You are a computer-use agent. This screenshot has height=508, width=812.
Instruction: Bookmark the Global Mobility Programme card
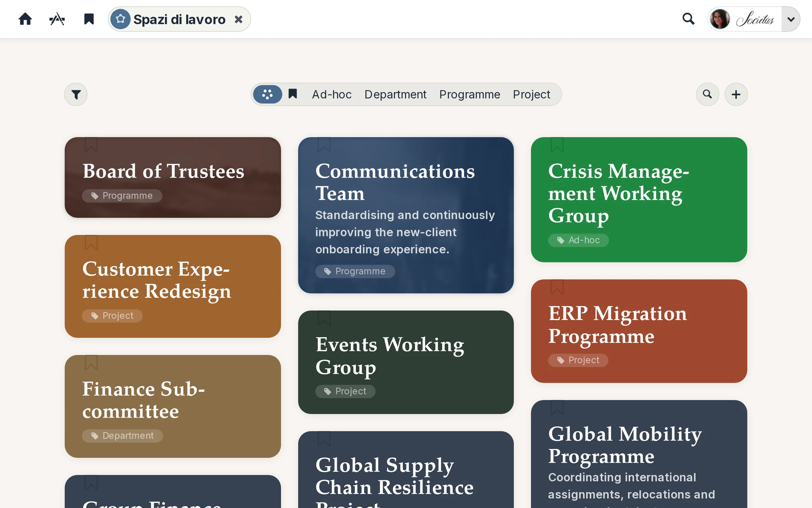pyautogui.click(x=557, y=408)
